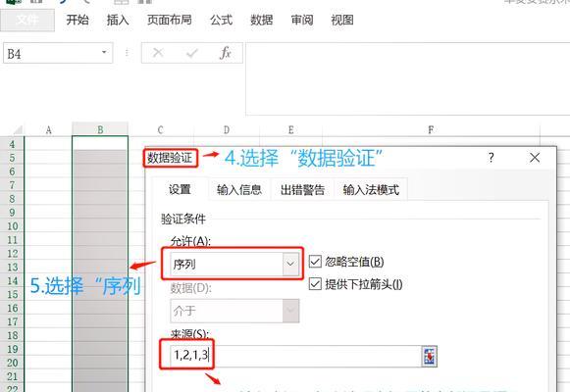
Task: Click into the formula bar
Action: (x=407, y=78)
